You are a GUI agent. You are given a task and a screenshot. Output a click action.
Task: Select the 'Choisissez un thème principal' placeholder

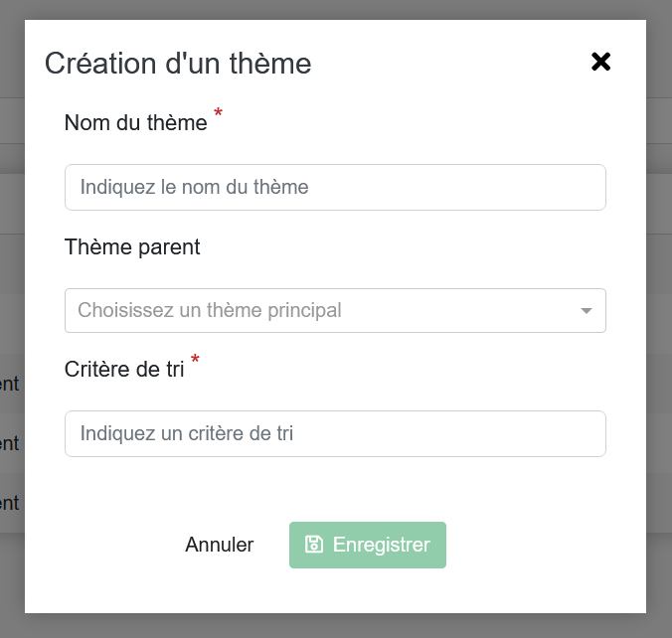[x=210, y=310]
